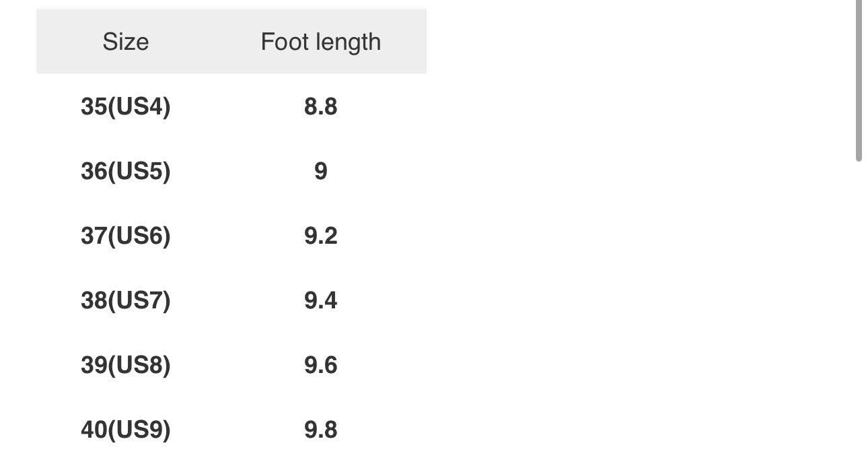Viewport: 868px width, 472px height.
Task: Select the 9.2 foot length value
Action: pos(320,236)
